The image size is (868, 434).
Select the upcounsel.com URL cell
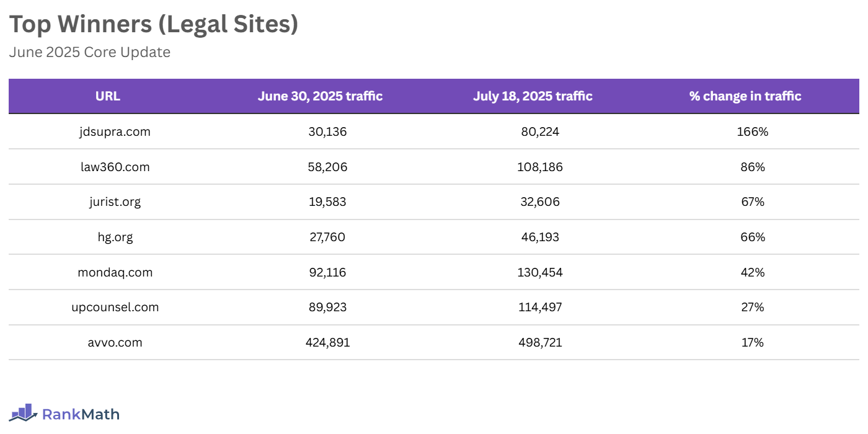[x=115, y=308]
